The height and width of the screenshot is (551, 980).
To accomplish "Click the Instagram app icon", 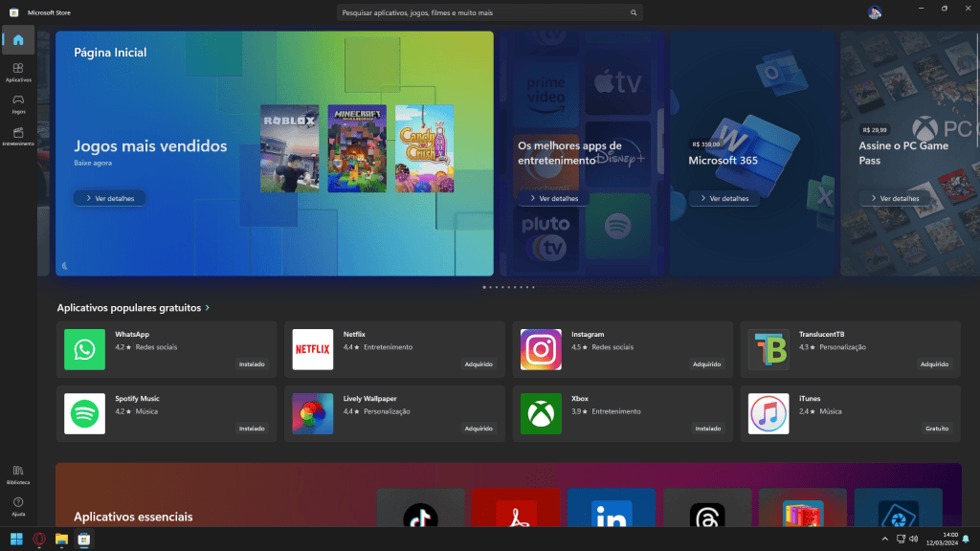I will point(541,349).
